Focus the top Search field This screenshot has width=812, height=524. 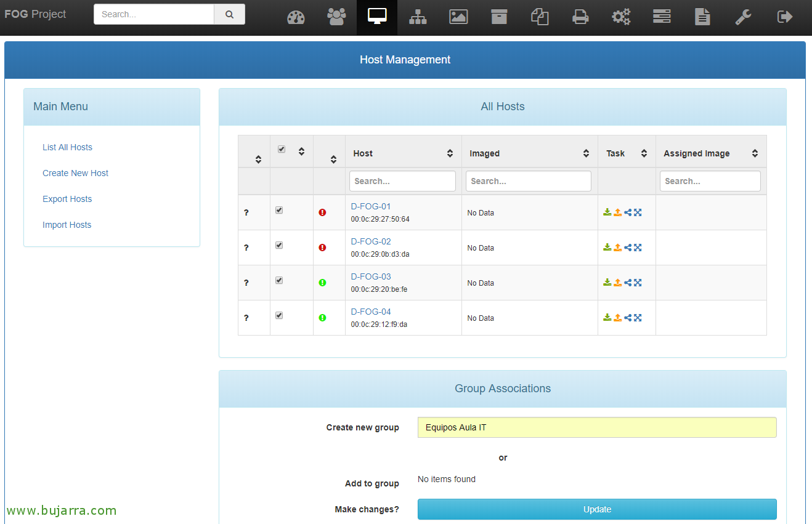(x=154, y=14)
